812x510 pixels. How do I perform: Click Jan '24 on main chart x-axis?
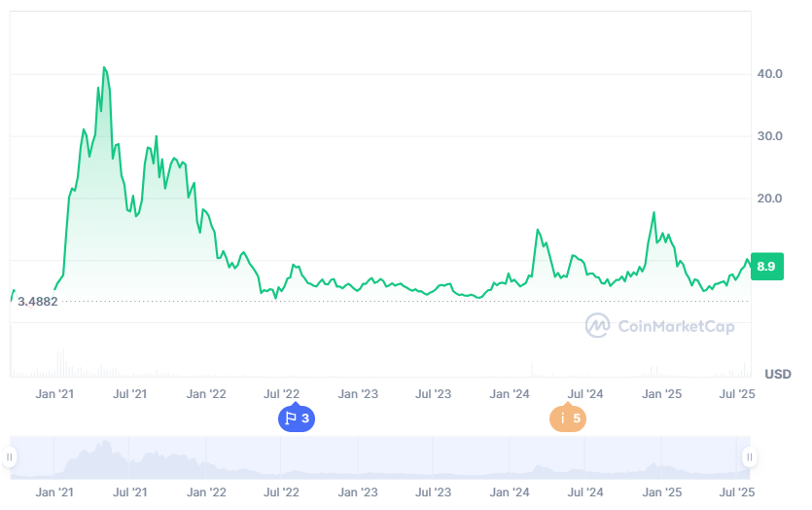coord(510,394)
